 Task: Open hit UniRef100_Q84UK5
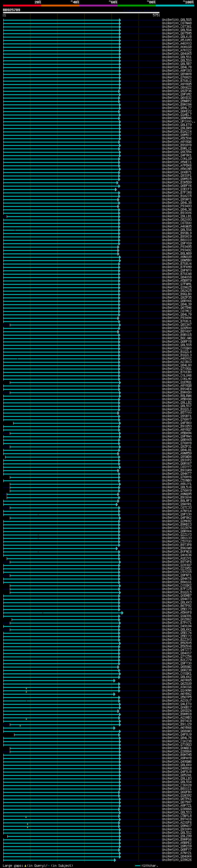(x=177, y=54)
